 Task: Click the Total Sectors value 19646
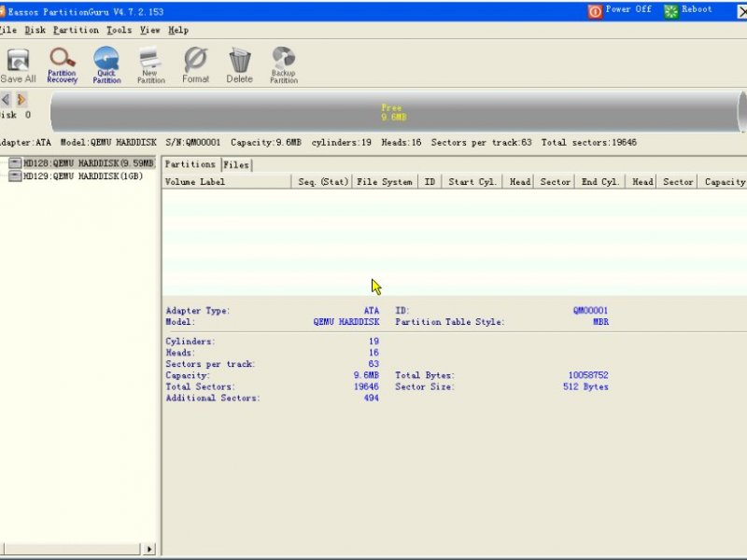click(x=366, y=386)
